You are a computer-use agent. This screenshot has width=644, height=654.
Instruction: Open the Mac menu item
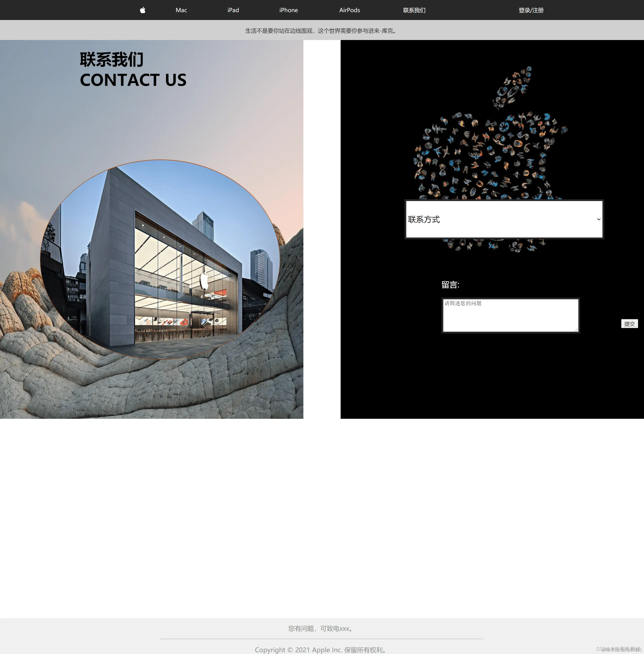(x=181, y=10)
